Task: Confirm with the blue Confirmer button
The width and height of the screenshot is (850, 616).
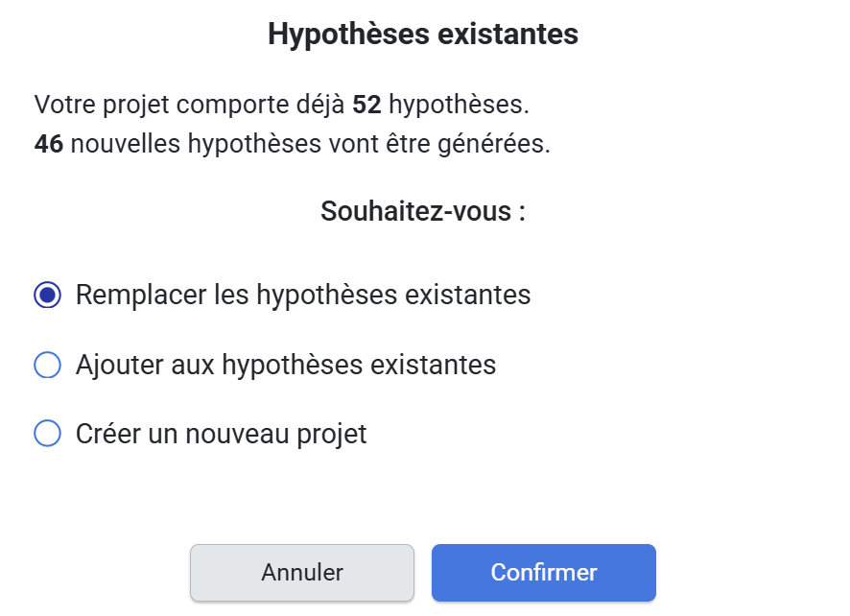Action: 543,573
